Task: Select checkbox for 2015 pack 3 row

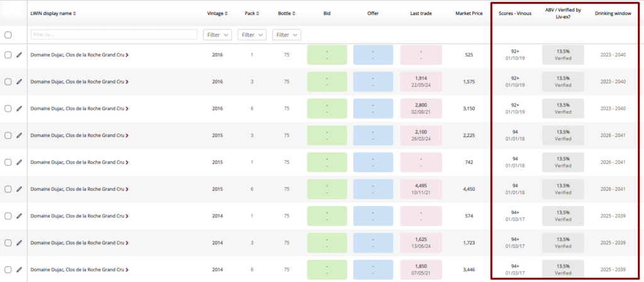Action: 8,135
